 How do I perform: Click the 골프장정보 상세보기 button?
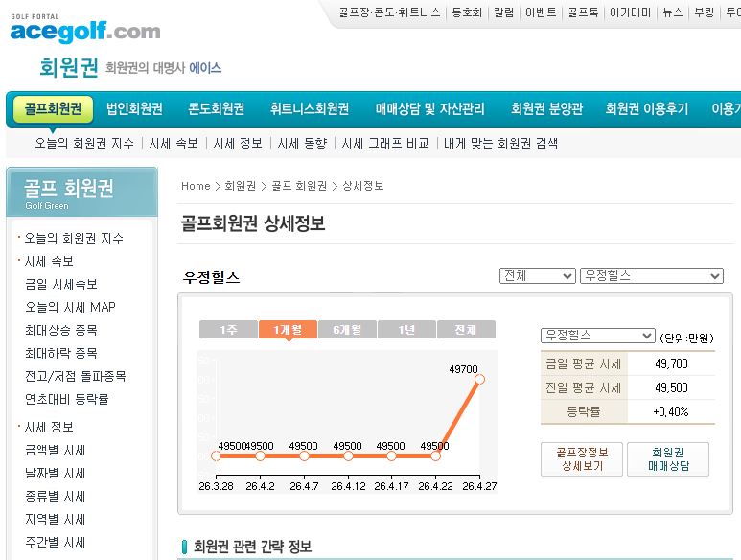(x=582, y=459)
